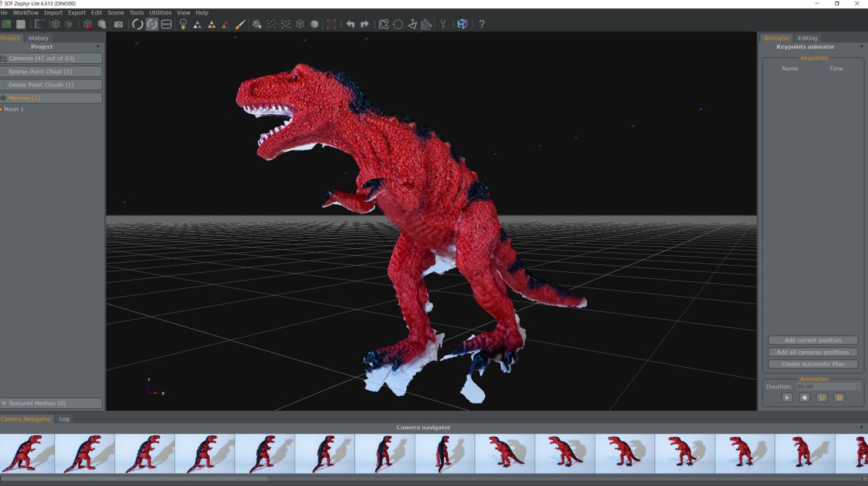
Task: Click the blue cube logo icon
Action: coord(462,24)
